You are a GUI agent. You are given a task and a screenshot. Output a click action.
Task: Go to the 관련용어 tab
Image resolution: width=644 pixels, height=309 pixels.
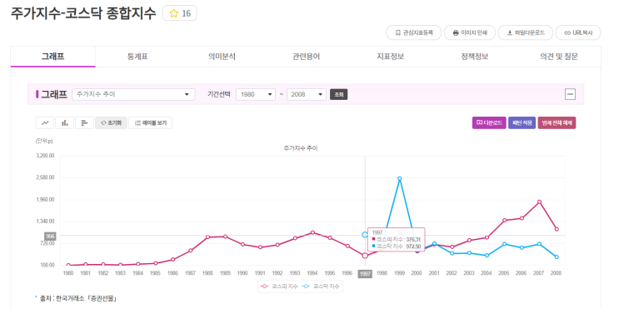pyautogui.click(x=306, y=57)
